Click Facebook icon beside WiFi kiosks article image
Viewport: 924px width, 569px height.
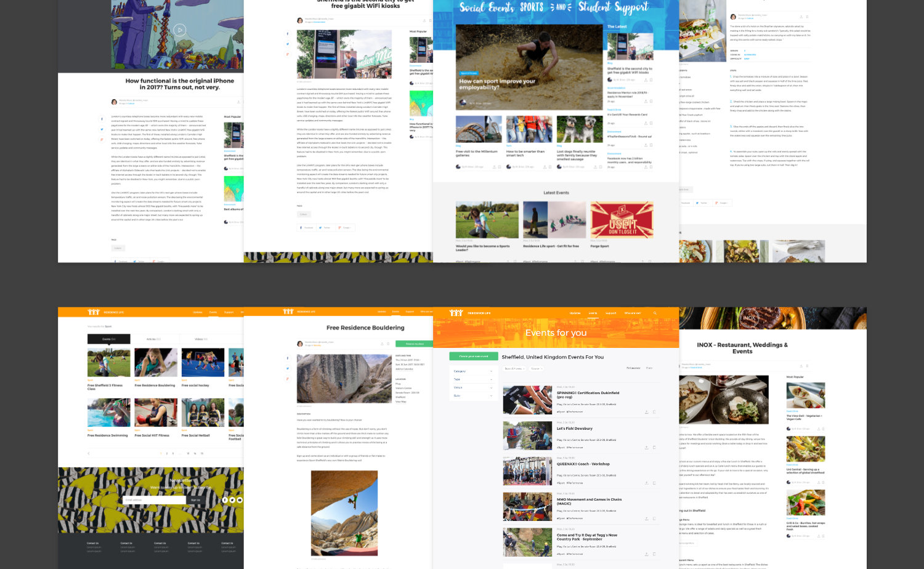(x=287, y=34)
